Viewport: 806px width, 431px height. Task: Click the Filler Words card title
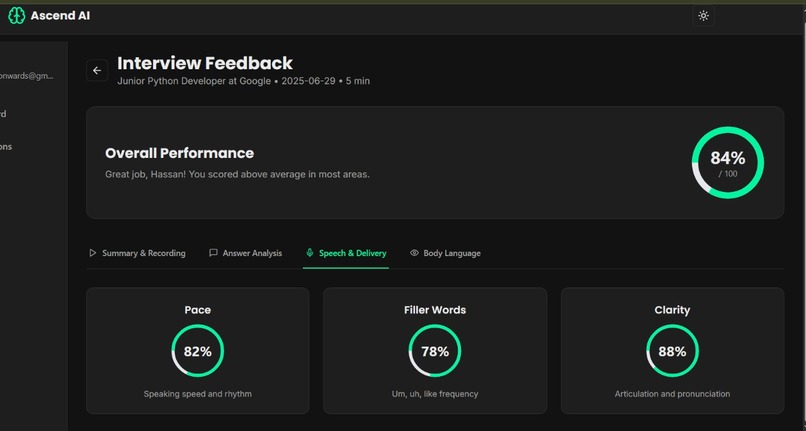click(435, 310)
